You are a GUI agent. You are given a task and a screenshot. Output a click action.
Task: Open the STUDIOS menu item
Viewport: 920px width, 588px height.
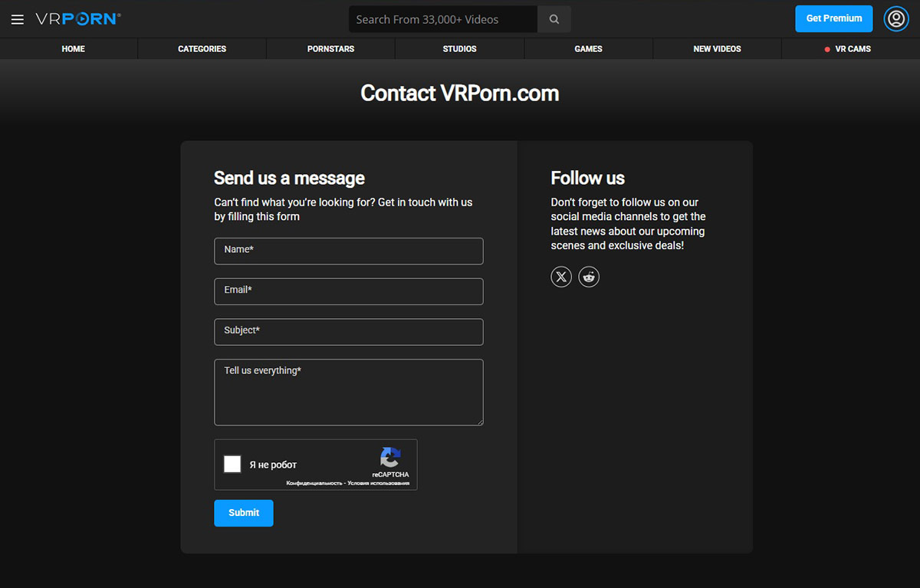pos(460,49)
